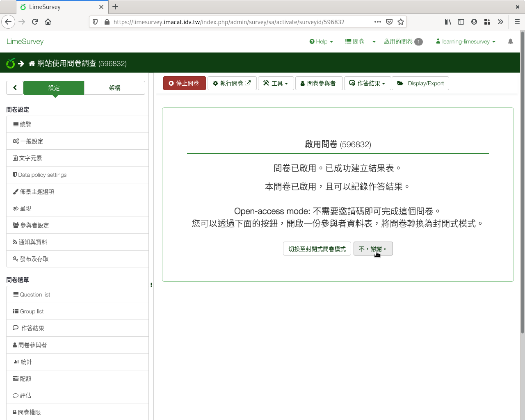Click the Display/Export button
This screenshot has height=420, width=525.
pos(420,83)
